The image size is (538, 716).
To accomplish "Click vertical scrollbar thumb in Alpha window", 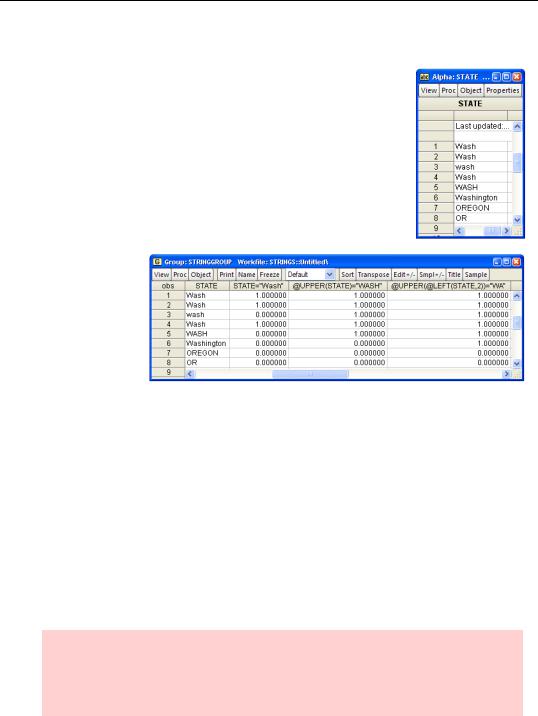I will [517, 163].
